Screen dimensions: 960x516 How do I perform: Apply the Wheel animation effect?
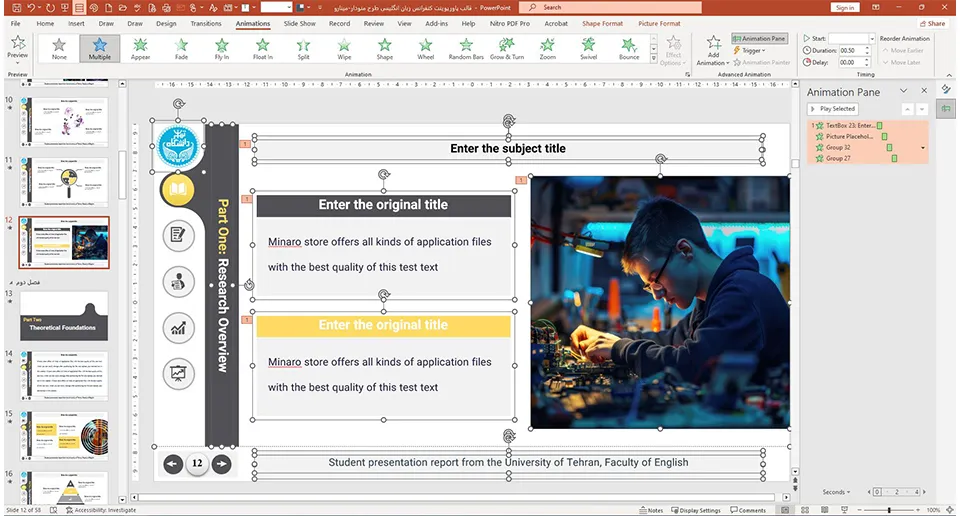pos(426,48)
